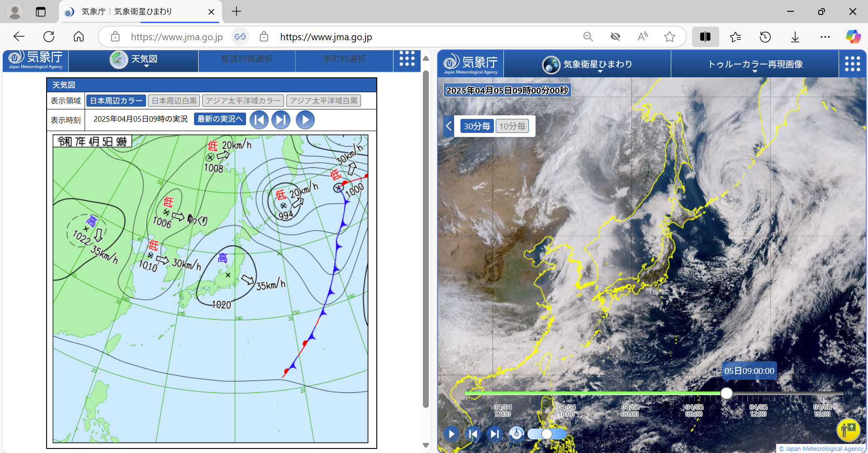Expand the 気象衛星ひまわり dropdown
The image size is (868, 453).
(588, 65)
